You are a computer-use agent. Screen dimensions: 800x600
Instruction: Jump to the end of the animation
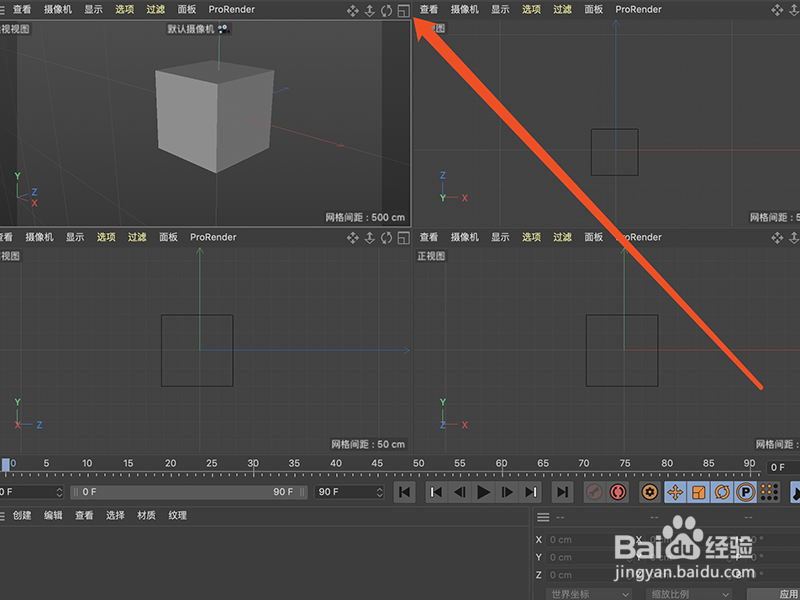562,492
